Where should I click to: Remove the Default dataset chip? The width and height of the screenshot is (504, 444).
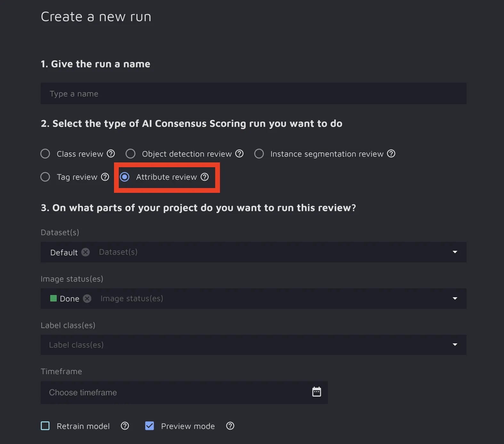tap(85, 252)
